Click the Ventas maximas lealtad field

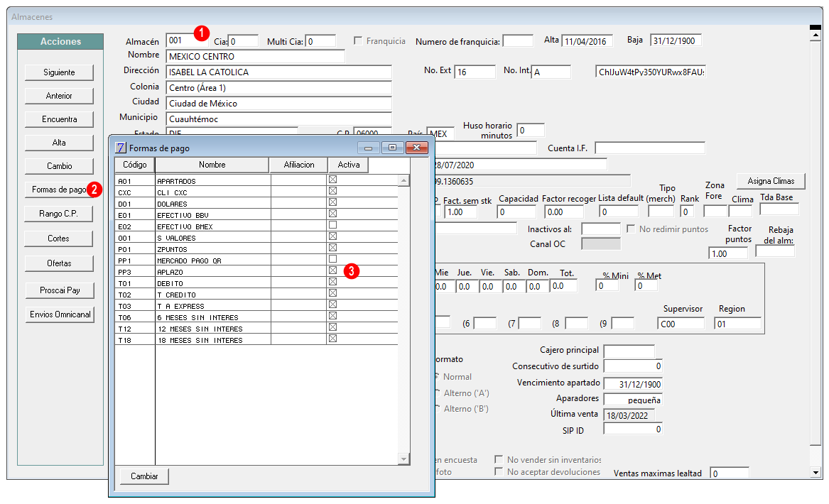click(730, 473)
